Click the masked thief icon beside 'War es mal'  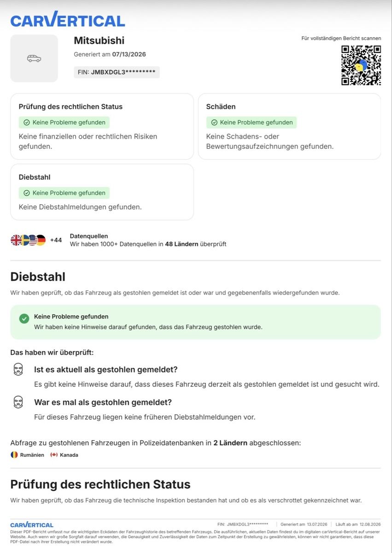[18, 402]
